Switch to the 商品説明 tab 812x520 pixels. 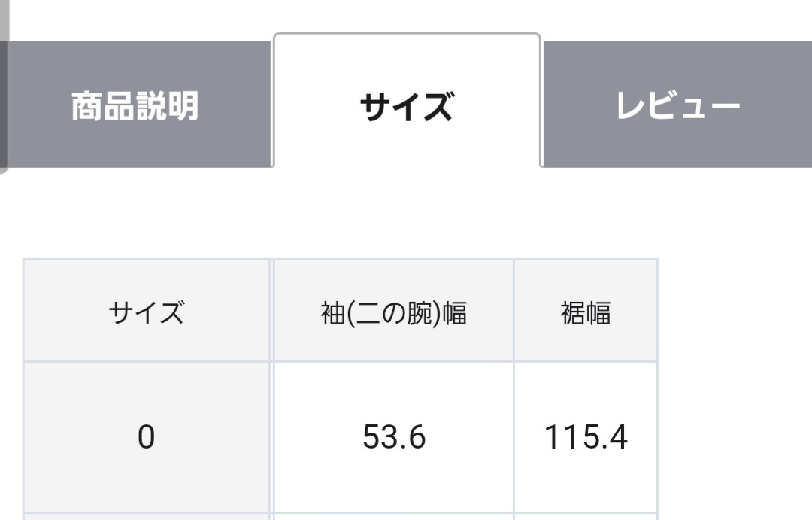pyautogui.click(x=135, y=106)
